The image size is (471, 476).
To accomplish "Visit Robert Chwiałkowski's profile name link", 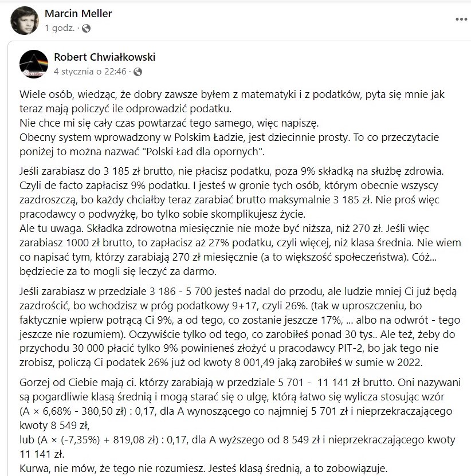I will (104, 57).
